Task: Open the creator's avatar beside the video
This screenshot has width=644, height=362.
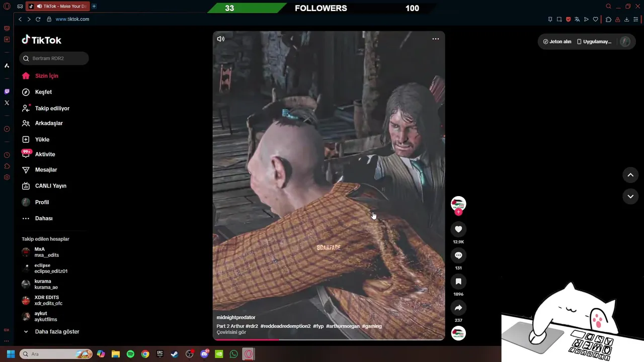Action: [x=458, y=204]
